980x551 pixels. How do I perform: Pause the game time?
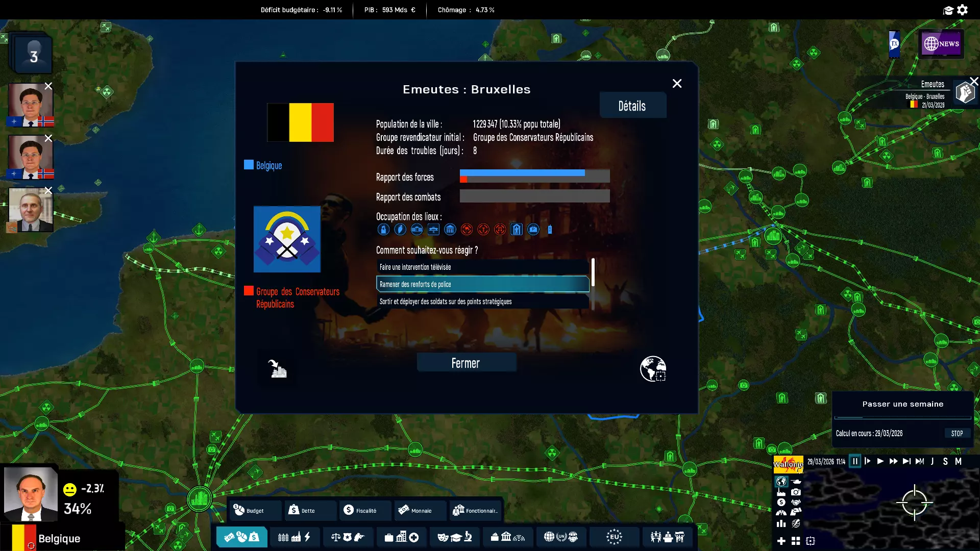pos(855,461)
